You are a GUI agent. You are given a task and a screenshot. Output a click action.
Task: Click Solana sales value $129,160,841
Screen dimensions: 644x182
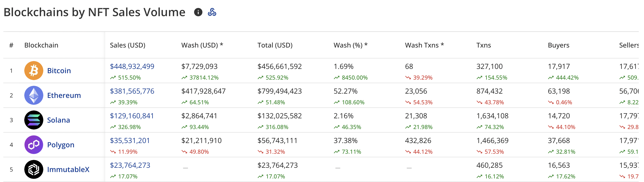coord(132,116)
